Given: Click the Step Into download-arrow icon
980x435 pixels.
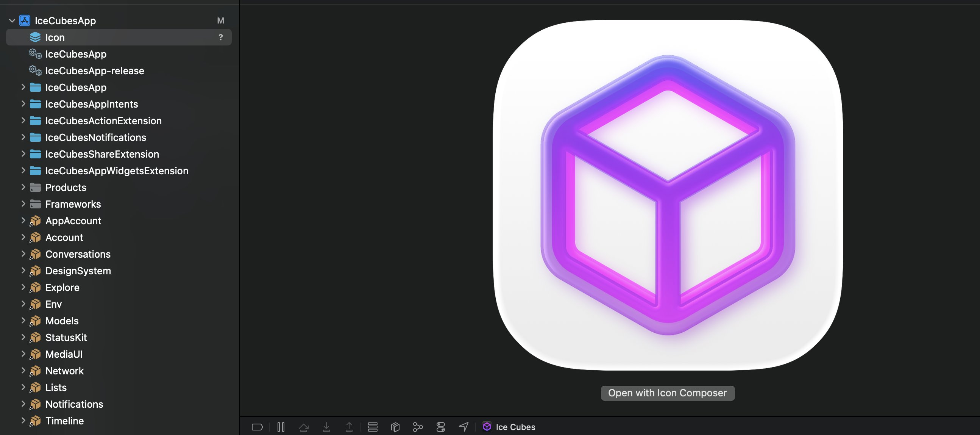Looking at the screenshot, I should [326, 427].
